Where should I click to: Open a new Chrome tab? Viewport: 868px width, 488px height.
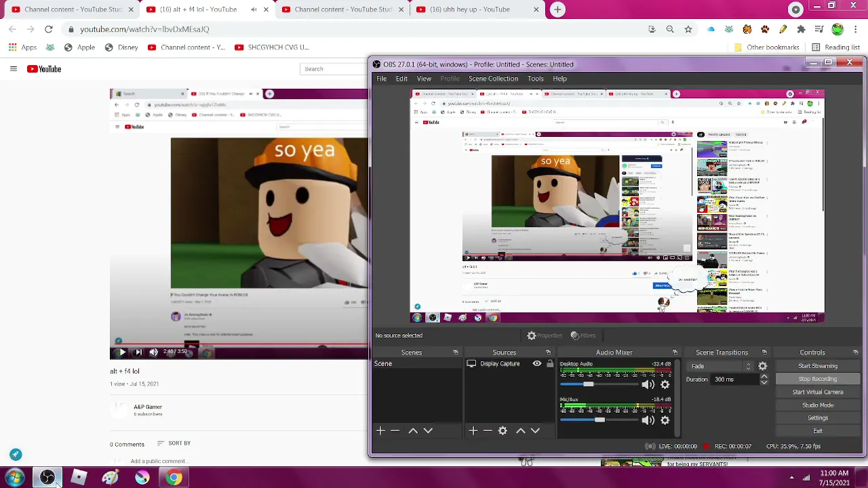pyautogui.click(x=557, y=9)
